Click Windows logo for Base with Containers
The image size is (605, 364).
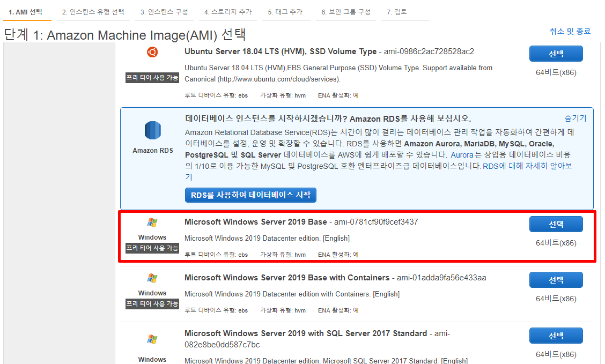coord(152,278)
